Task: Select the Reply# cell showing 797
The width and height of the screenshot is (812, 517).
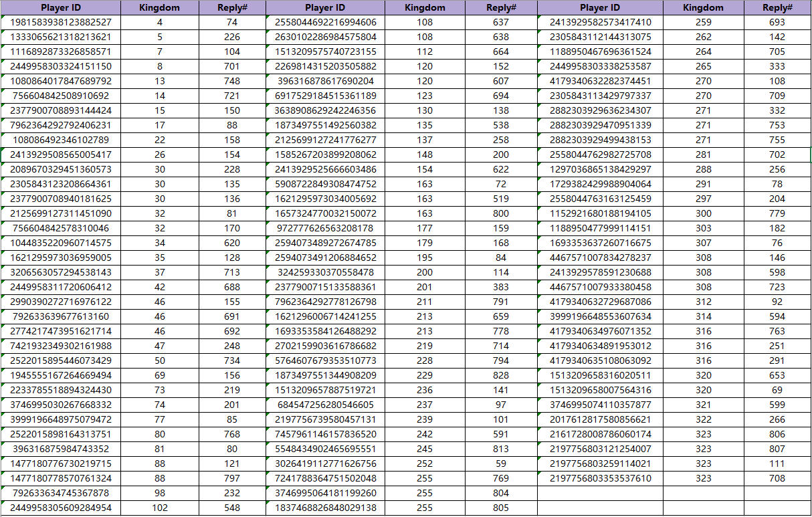Action: click(x=232, y=479)
